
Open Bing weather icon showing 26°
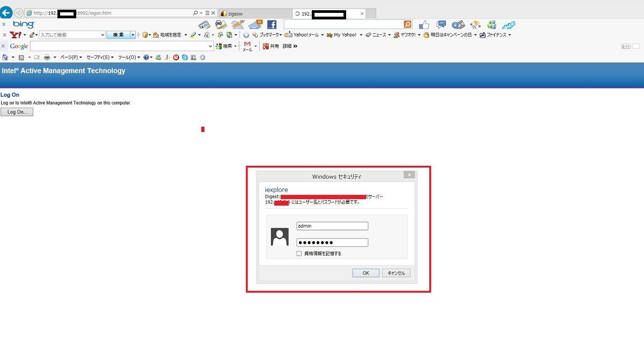(x=238, y=25)
